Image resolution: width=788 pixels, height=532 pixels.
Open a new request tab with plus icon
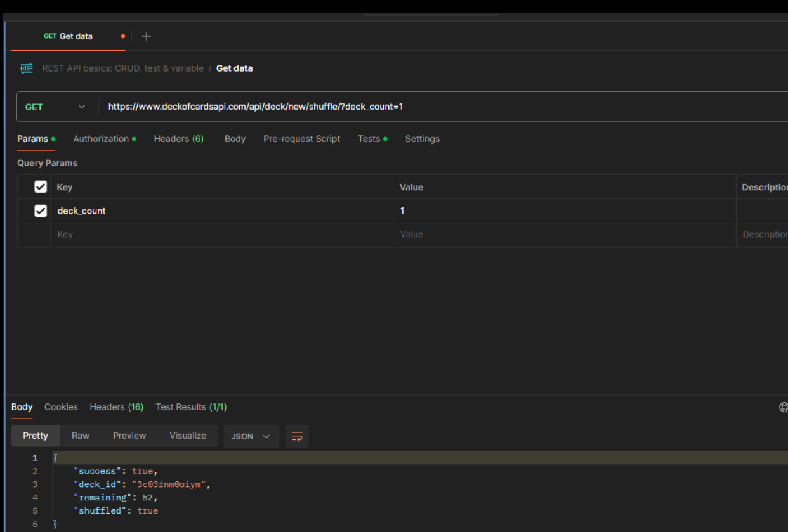pos(146,36)
